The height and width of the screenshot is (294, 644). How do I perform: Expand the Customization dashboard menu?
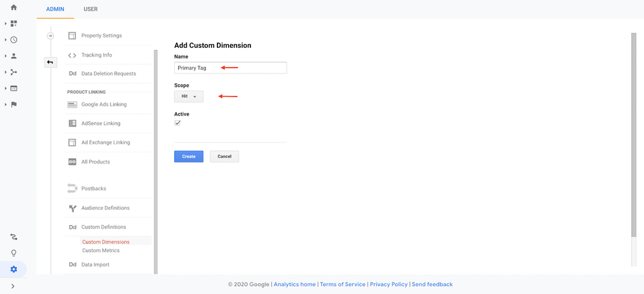point(14,24)
